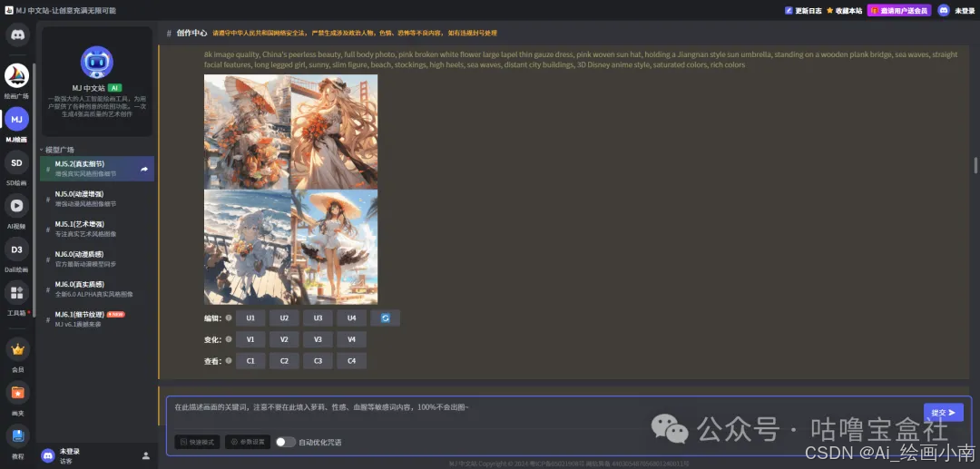Click 邀请用户送会员 button
This screenshot has height=469, width=980.
[899, 11]
